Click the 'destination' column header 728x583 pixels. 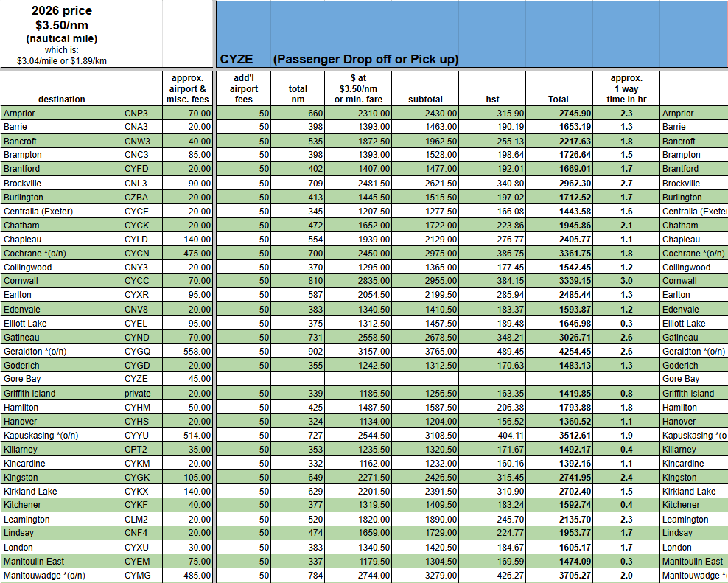tap(61, 99)
